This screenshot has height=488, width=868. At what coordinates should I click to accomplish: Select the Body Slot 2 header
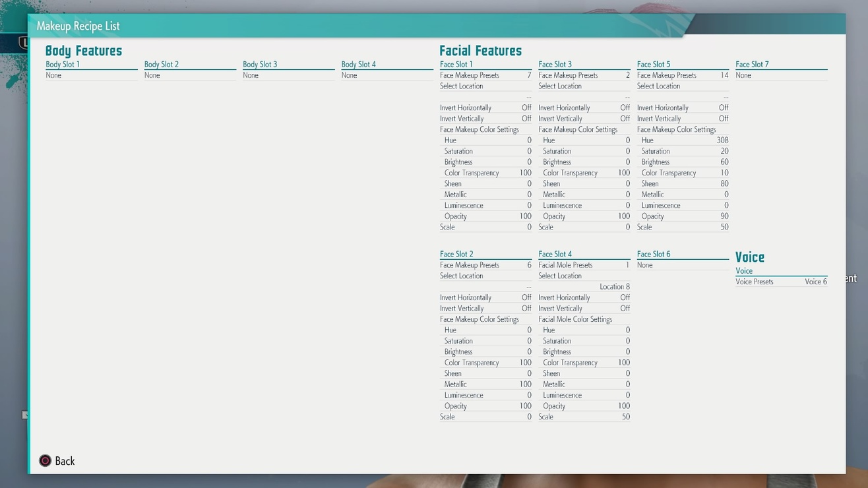pyautogui.click(x=162, y=64)
